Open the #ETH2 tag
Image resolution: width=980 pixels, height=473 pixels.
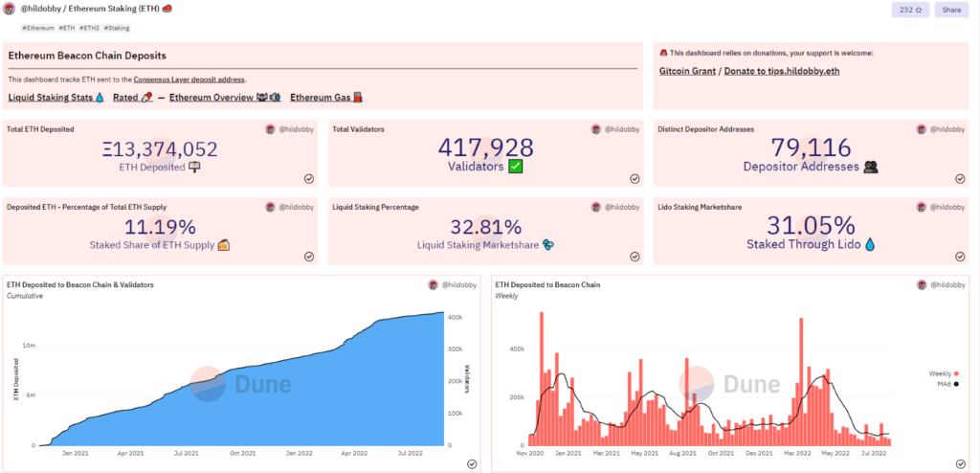[x=89, y=28]
